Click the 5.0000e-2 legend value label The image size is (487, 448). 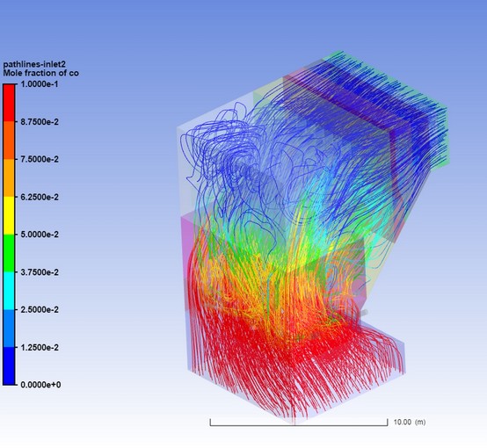tap(40, 235)
